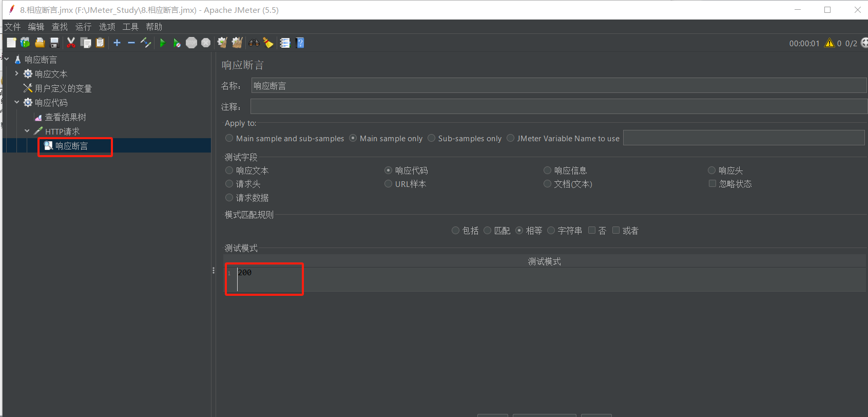The height and width of the screenshot is (417, 868).
Task: Save the test plan with the floppy-disk icon
Action: coord(54,43)
